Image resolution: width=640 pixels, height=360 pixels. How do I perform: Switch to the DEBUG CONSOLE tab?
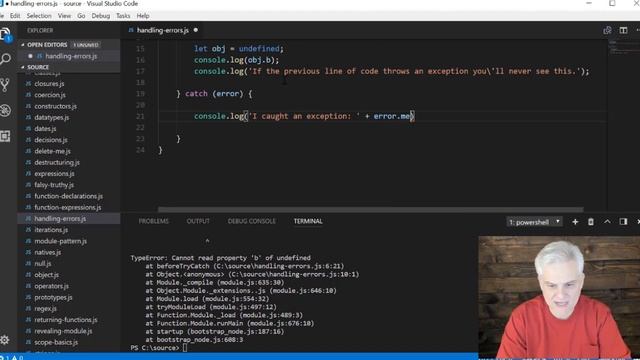tap(251, 221)
